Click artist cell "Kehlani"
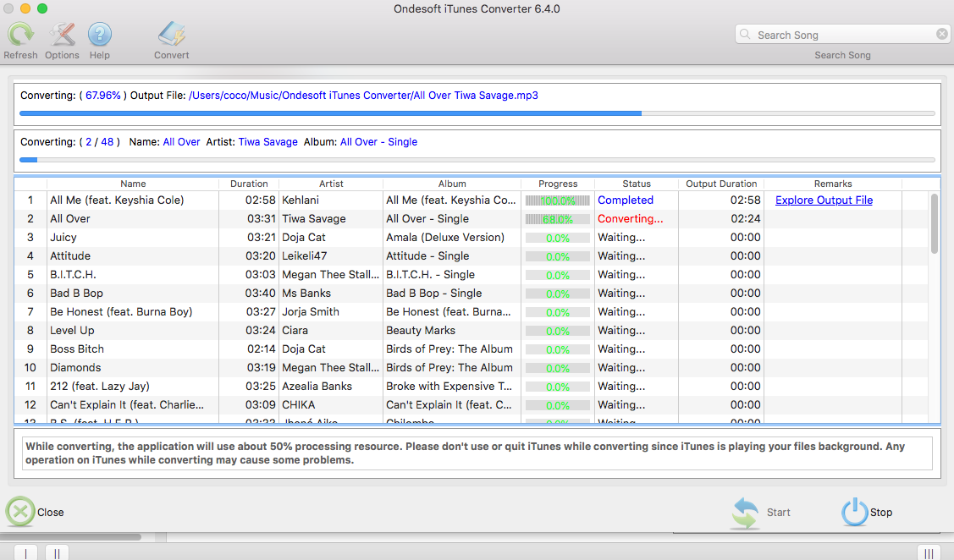The image size is (954, 560). click(x=301, y=200)
